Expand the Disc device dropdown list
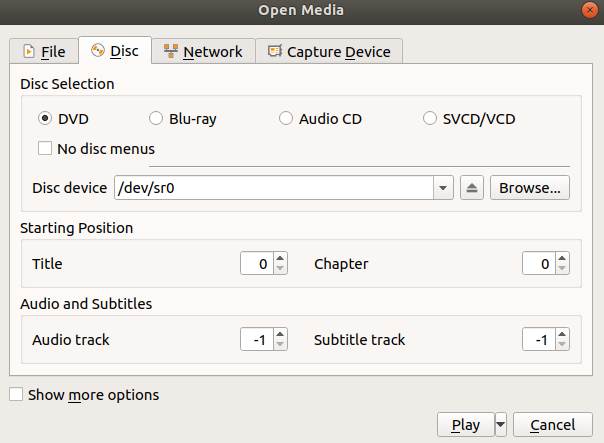The image size is (604, 443). [443, 187]
